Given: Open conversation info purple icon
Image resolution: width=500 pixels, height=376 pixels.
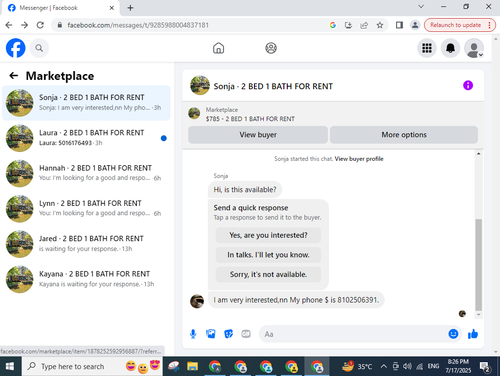Looking at the screenshot, I should [x=468, y=85].
